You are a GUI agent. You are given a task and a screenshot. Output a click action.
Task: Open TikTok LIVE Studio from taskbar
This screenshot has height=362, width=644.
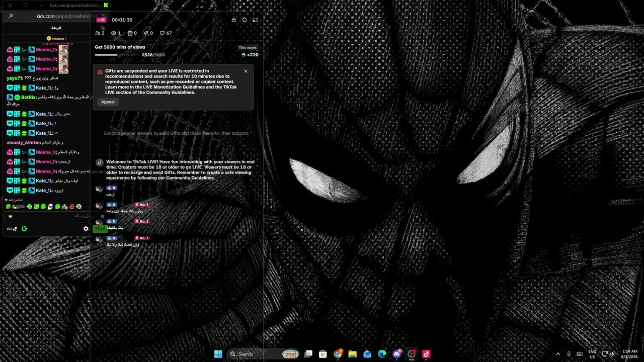[426, 354]
